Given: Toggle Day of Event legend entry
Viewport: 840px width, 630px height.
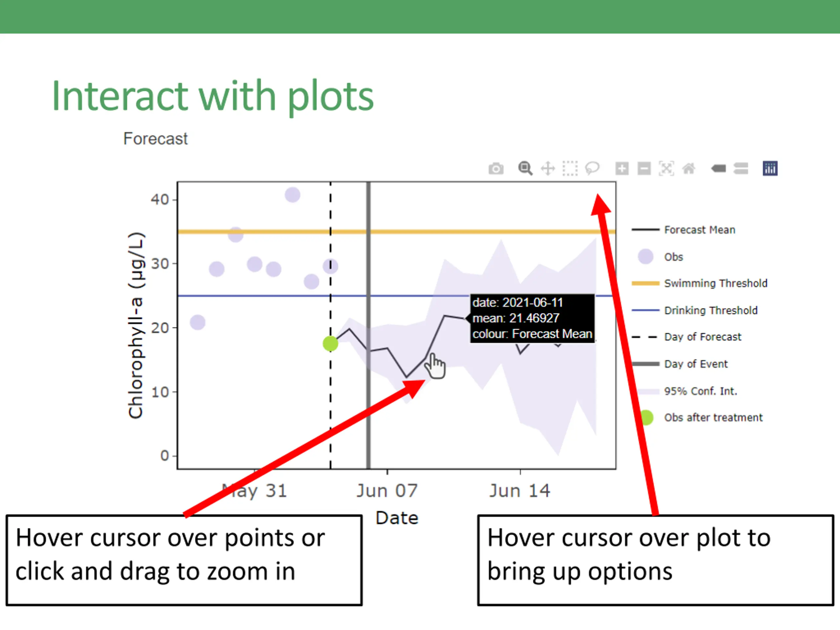Looking at the screenshot, I should (x=679, y=364).
